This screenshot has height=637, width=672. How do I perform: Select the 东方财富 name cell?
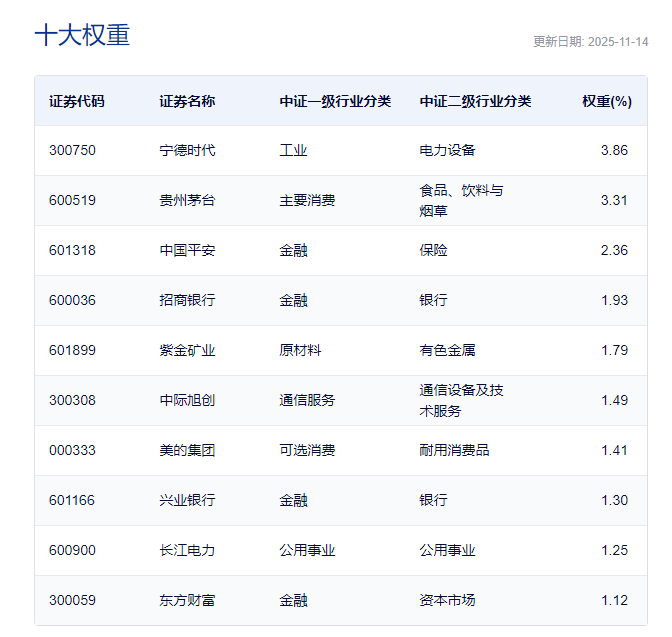coord(187,601)
